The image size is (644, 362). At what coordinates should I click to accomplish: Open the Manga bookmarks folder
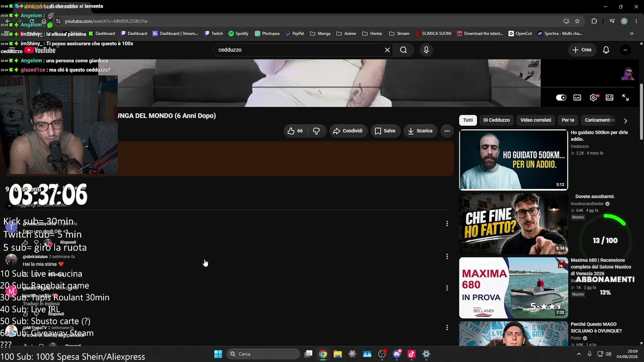point(320,34)
